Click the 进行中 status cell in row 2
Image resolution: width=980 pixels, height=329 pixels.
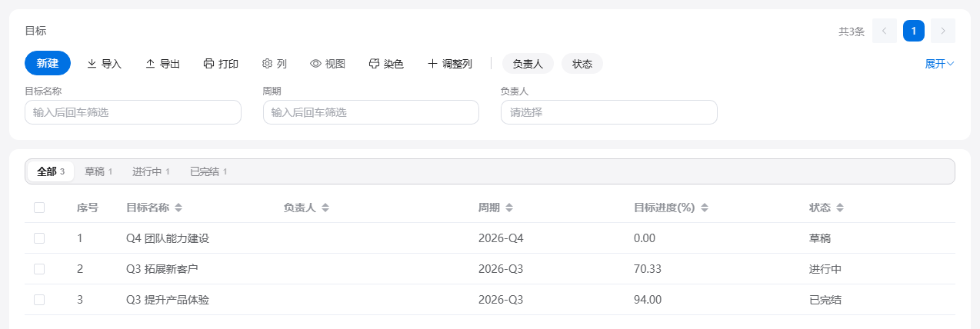[x=825, y=269]
